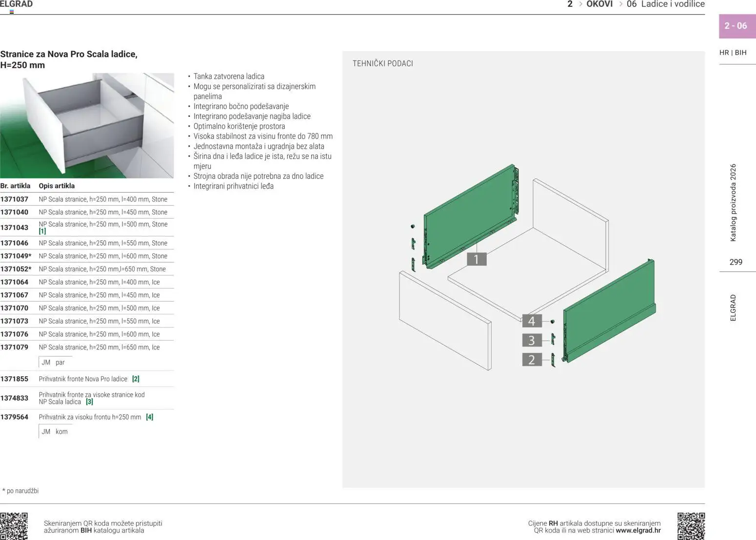Select the green reference [4] in row 1379564

149,417
